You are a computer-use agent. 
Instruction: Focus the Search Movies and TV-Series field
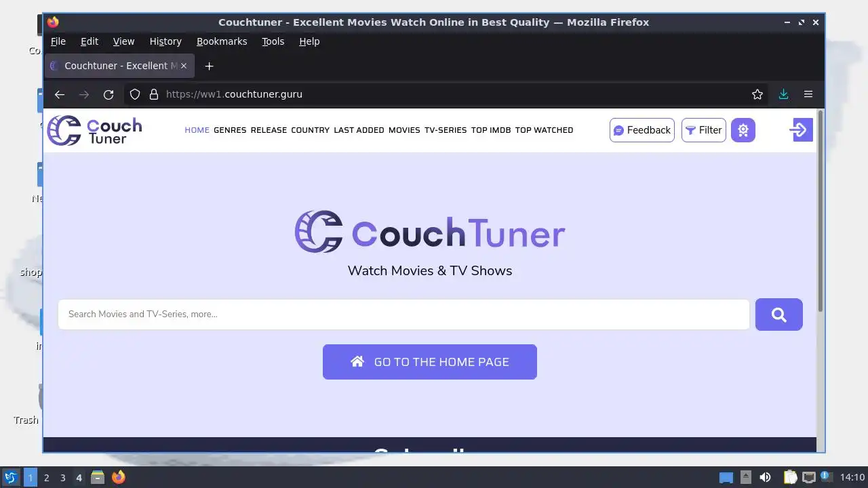[x=403, y=314]
